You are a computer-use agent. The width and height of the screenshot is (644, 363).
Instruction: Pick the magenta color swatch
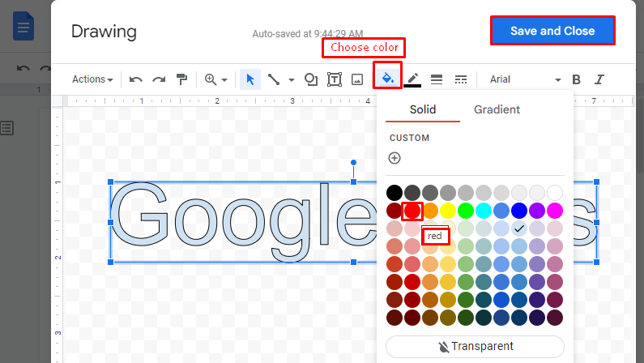pyautogui.click(x=555, y=211)
